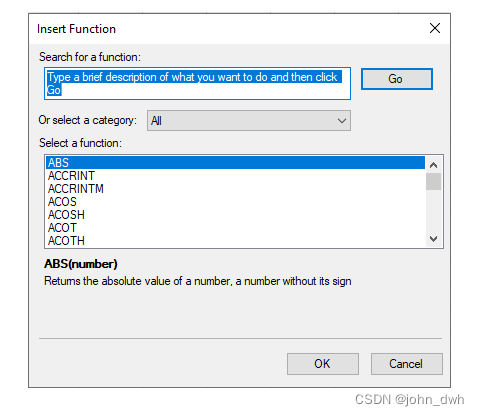Click the function list scrollbar thumb
Image resolution: width=479 pixels, height=416 pixels.
pyautogui.click(x=433, y=181)
